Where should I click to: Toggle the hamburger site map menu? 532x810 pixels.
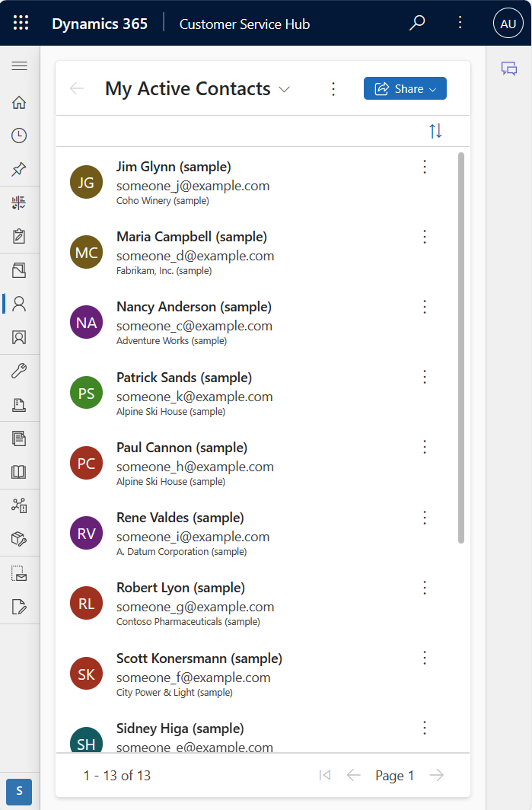20,66
